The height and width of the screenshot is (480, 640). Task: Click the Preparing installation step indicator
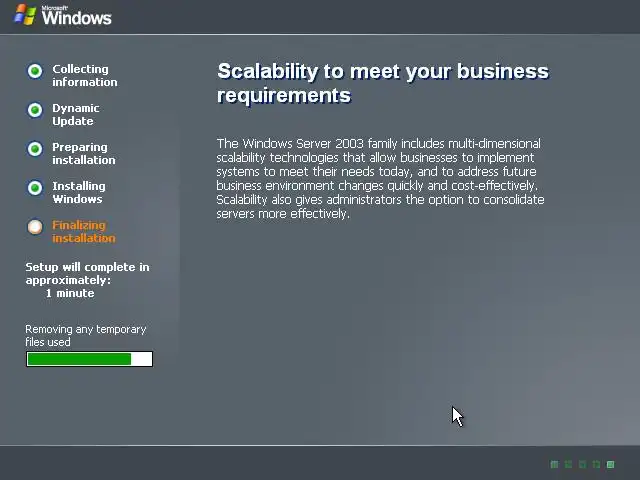[x=35, y=149]
